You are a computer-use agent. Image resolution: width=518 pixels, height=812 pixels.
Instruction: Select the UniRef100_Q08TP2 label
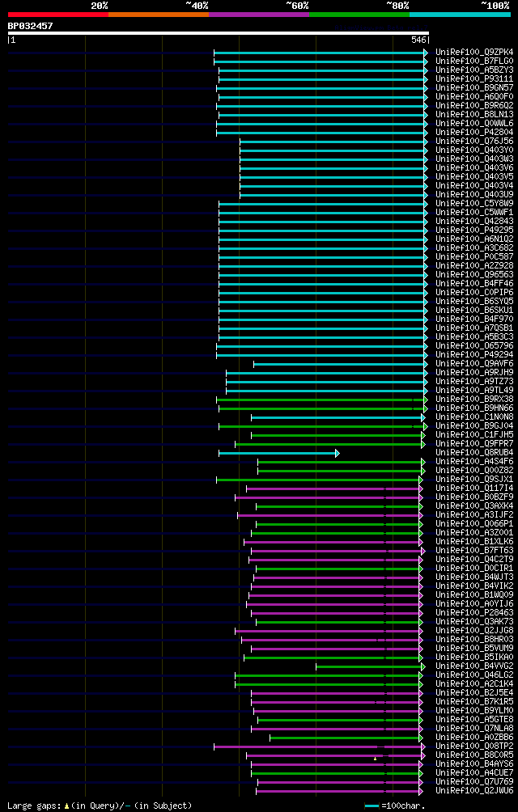474,746
